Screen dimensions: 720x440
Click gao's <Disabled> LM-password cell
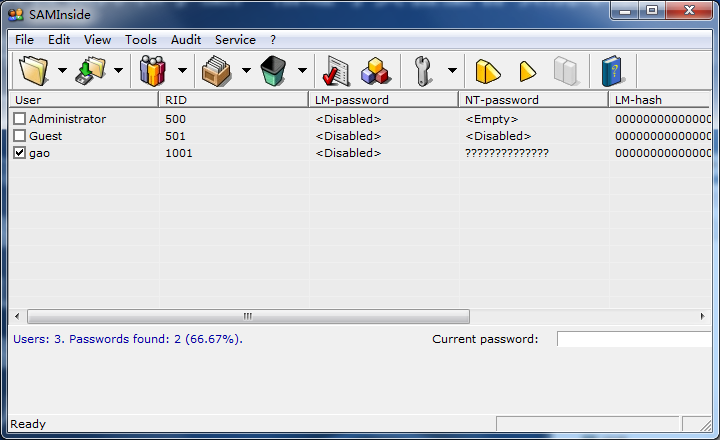[x=349, y=153]
